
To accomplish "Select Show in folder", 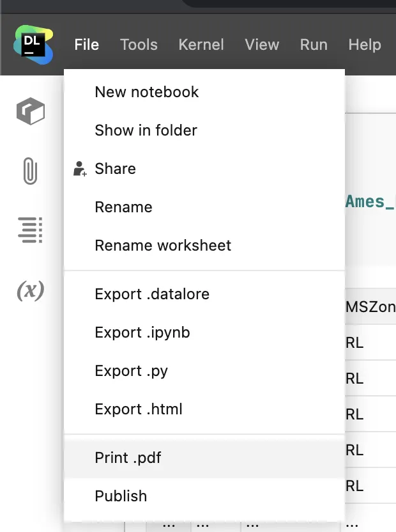I will [146, 130].
